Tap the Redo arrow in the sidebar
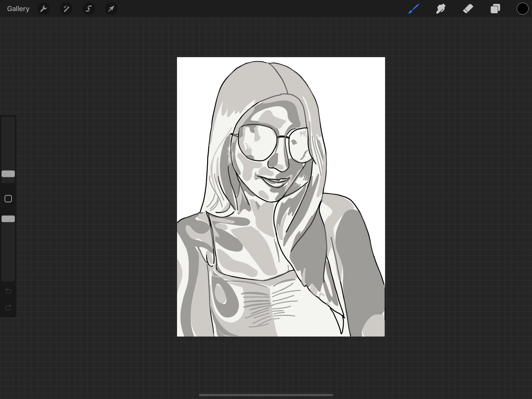532x399 pixels. (x=8, y=307)
